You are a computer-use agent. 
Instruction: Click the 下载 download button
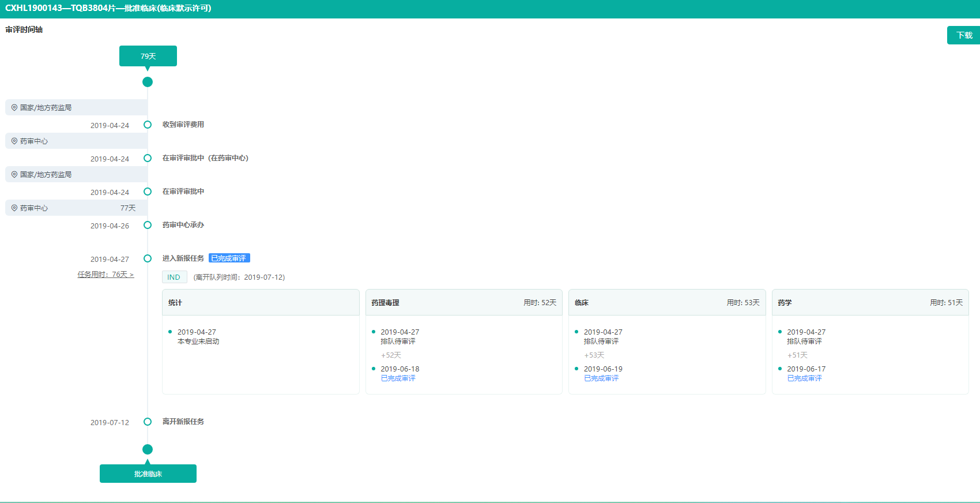[x=964, y=35]
